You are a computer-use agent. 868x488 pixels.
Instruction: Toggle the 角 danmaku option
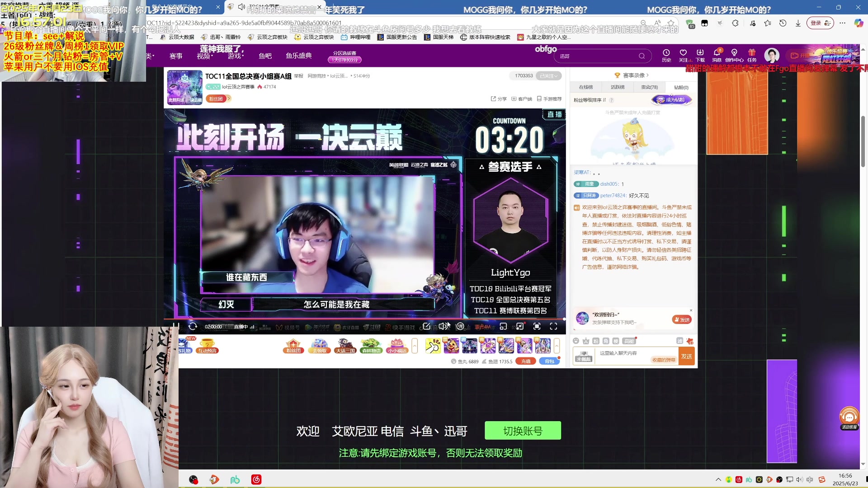[x=606, y=341]
